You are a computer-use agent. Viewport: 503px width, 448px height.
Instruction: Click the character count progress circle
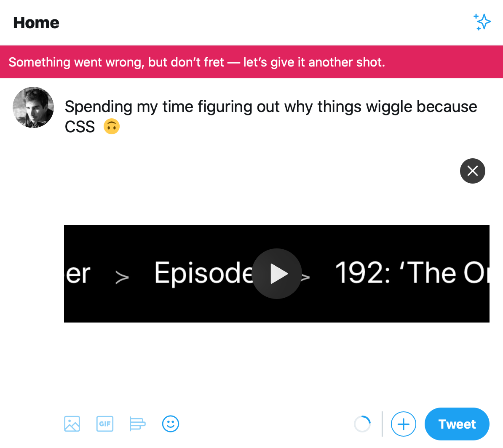click(362, 424)
